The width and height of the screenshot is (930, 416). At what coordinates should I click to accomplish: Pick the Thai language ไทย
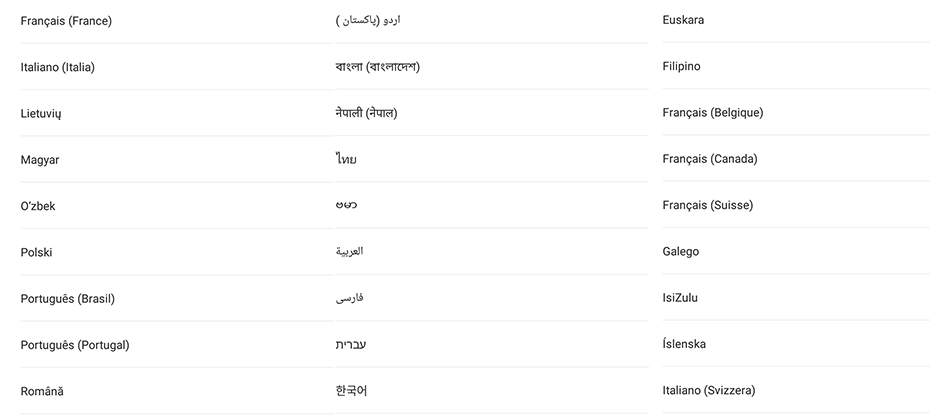[x=346, y=159]
